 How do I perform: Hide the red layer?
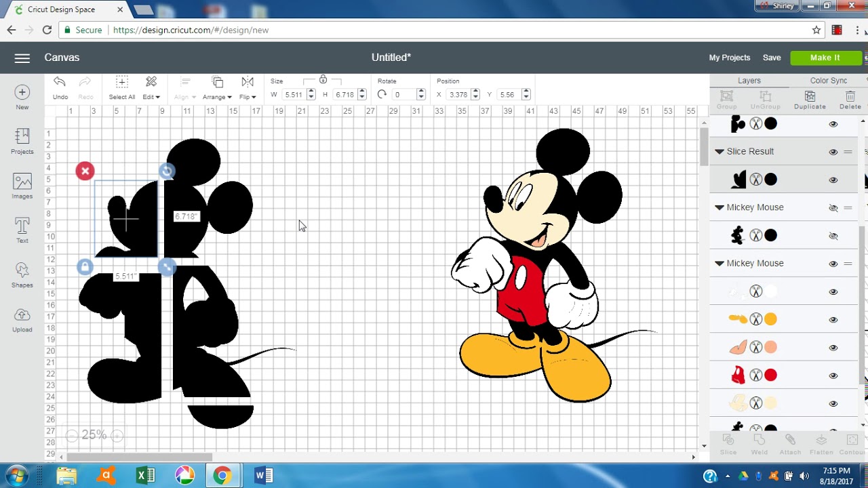pyautogui.click(x=833, y=375)
